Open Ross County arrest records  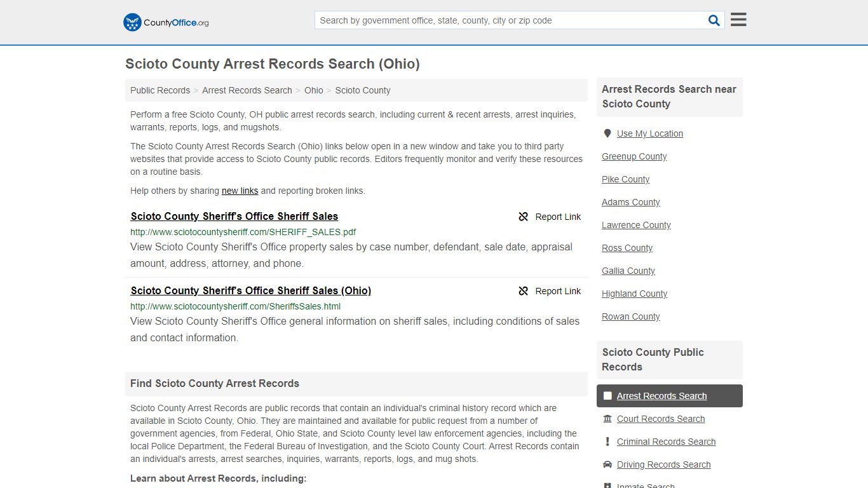click(x=627, y=248)
